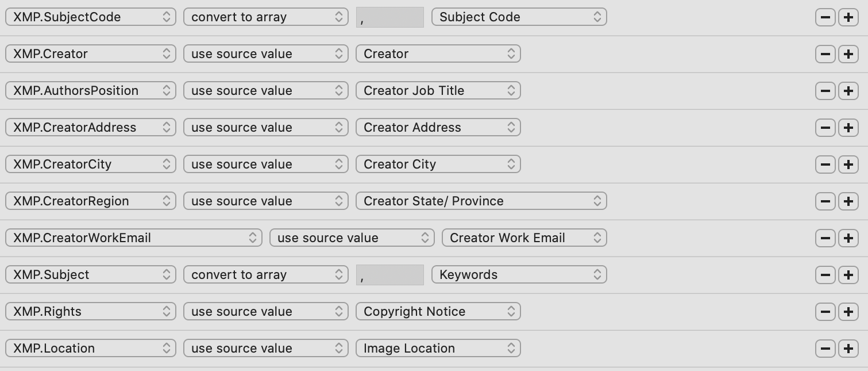The image size is (868, 371).
Task: Click the separator field in the Keywords row
Action: pyautogui.click(x=389, y=275)
